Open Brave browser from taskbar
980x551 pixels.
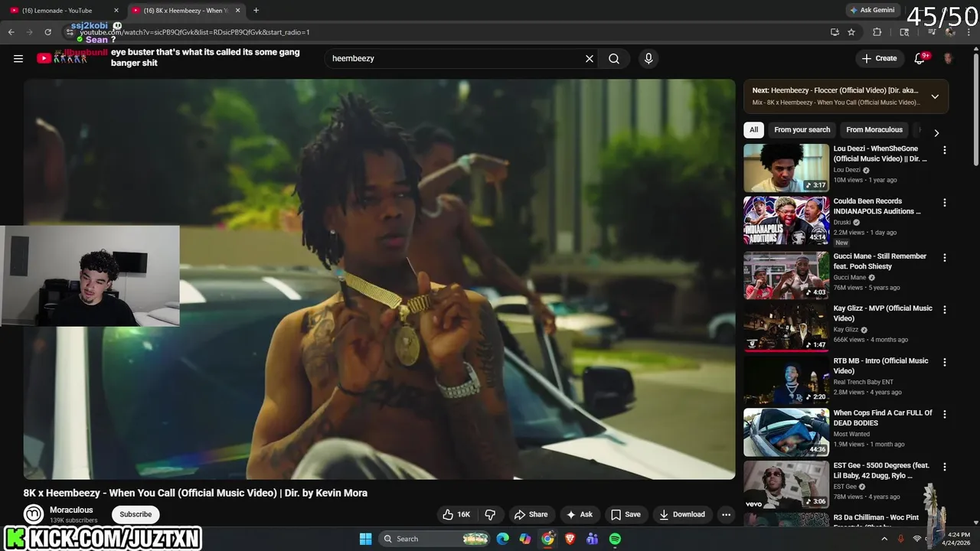(570, 539)
